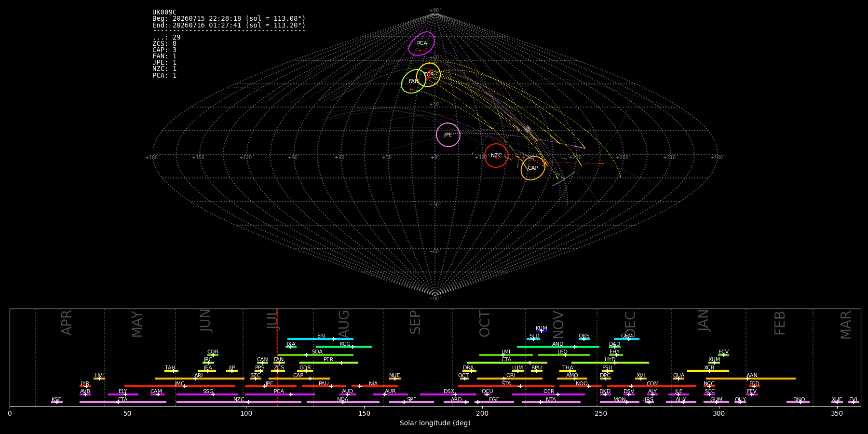
Task: Click the AAN shower bar near February
Action: (x=751, y=379)
